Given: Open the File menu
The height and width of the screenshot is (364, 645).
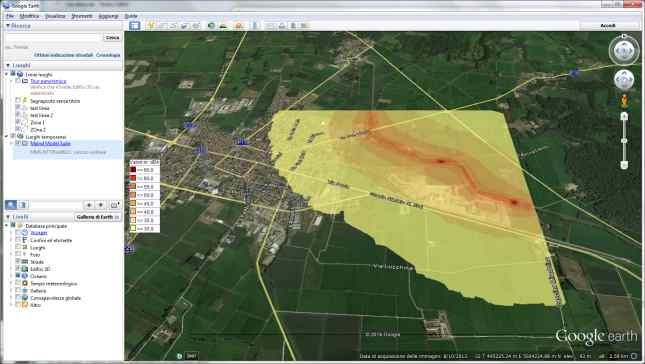Looking at the screenshot, I should click(x=9, y=16).
